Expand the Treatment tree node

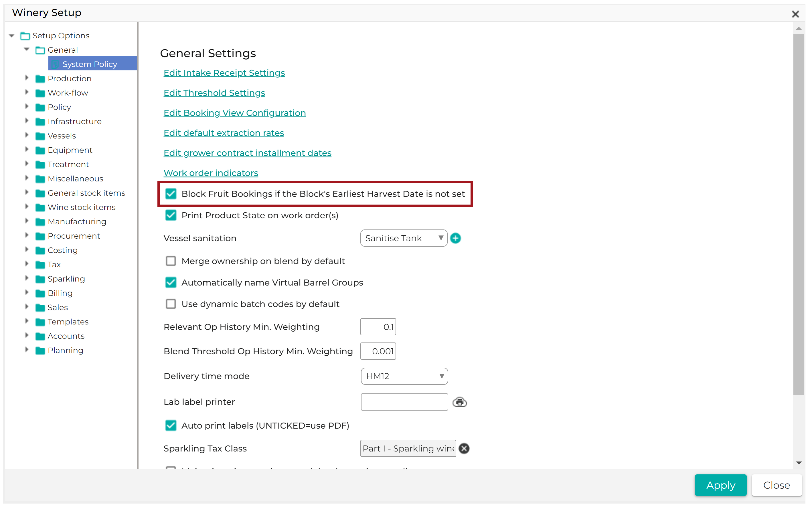27,164
